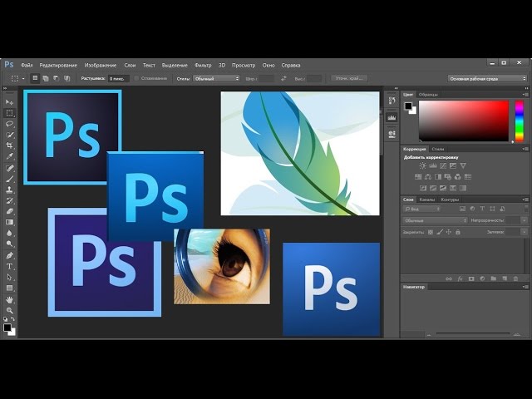Choose New selection mode in options bar
Image resolution: width=532 pixels, height=399 pixels.
tap(35, 78)
